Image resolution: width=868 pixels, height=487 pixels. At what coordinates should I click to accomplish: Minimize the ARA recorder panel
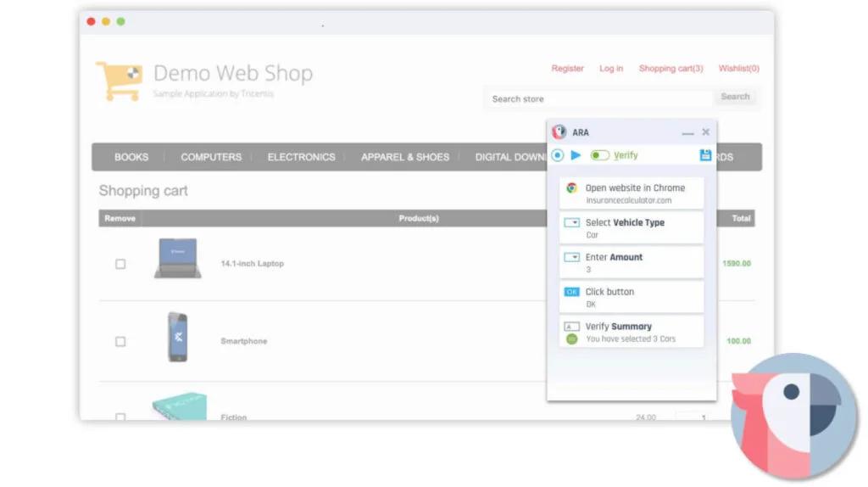(x=687, y=133)
